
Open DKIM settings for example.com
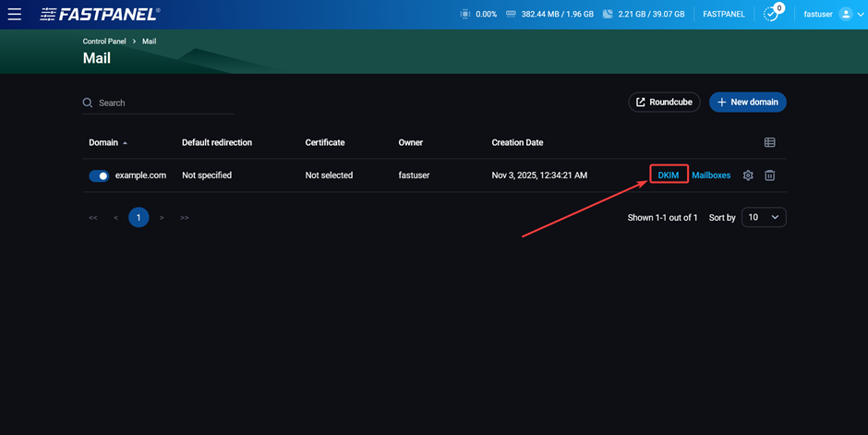point(669,175)
